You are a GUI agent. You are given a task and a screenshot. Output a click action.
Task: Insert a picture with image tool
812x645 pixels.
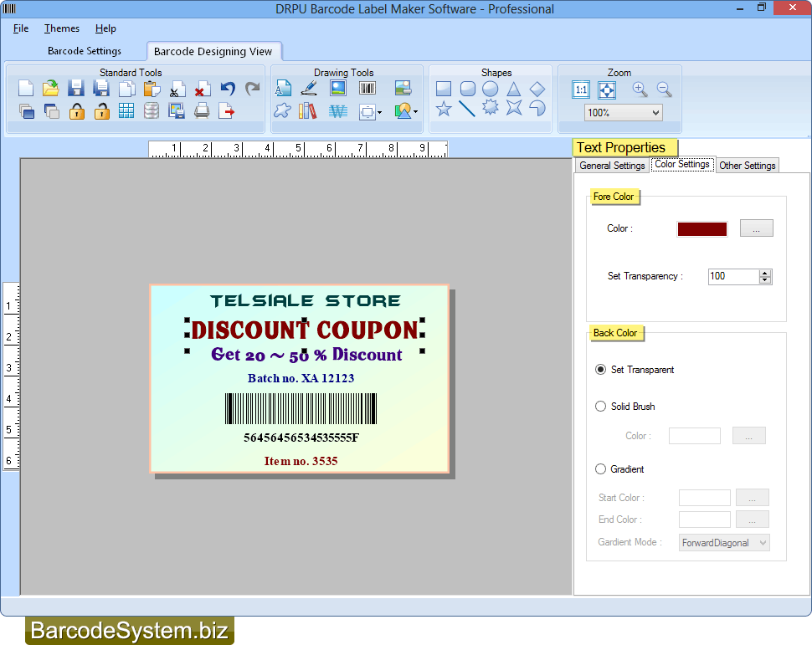click(x=338, y=88)
